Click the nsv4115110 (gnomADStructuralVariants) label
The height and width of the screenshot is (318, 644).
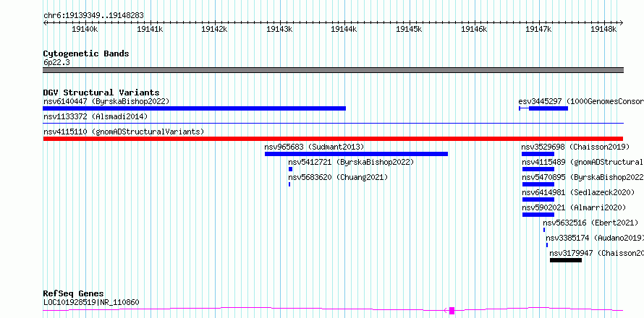[124, 132]
